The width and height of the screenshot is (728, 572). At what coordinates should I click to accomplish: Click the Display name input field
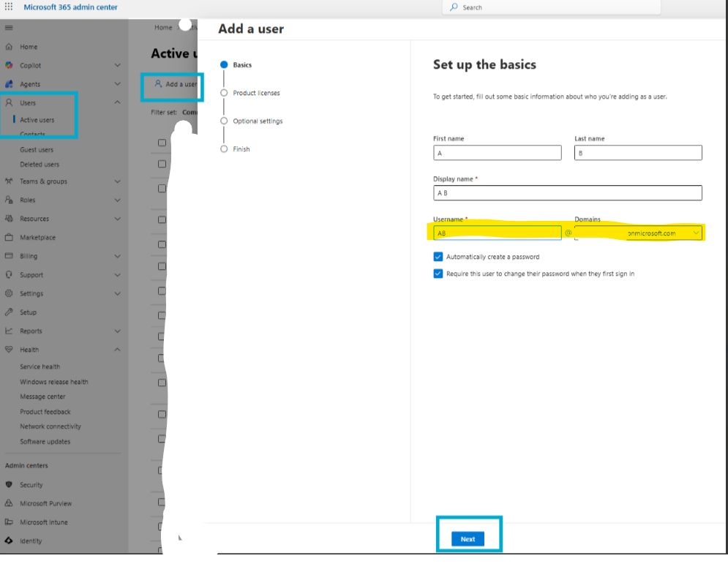[567, 192]
